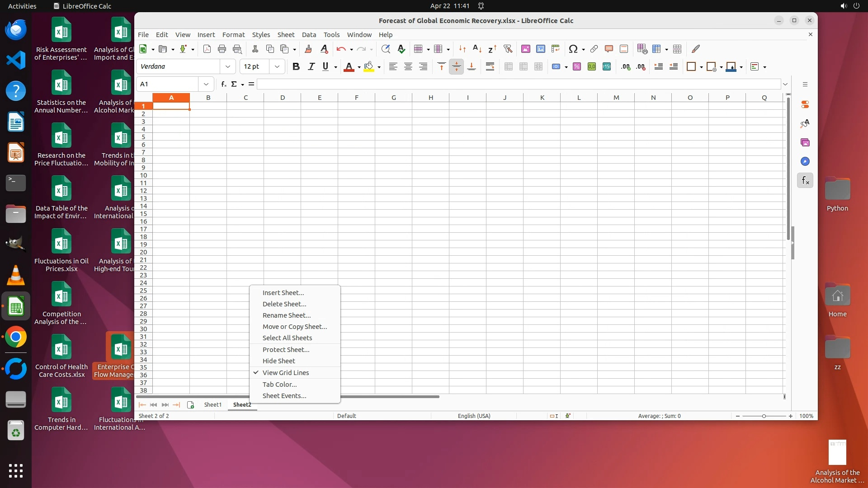This screenshot has width=868, height=488.
Task: Choose Rename Sheet... from context menu
Action: point(287,315)
